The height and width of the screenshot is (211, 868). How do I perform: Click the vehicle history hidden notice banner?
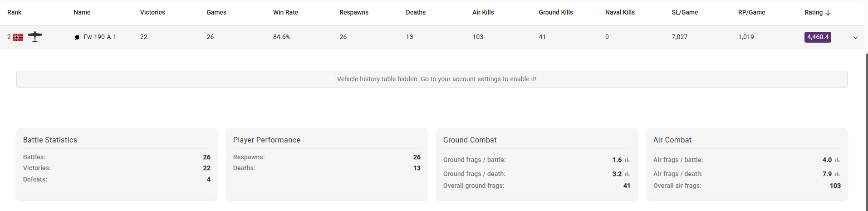pos(432,79)
